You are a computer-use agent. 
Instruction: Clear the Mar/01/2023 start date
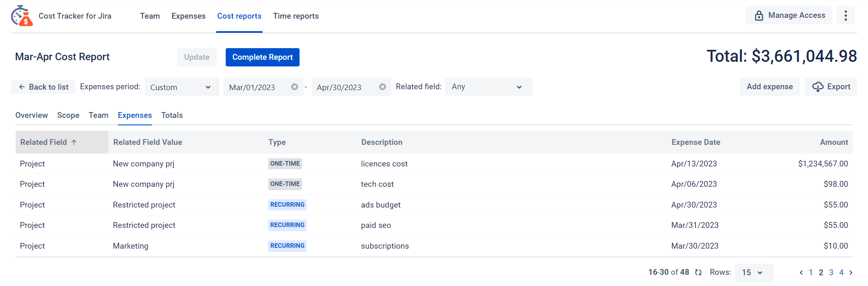tap(295, 87)
